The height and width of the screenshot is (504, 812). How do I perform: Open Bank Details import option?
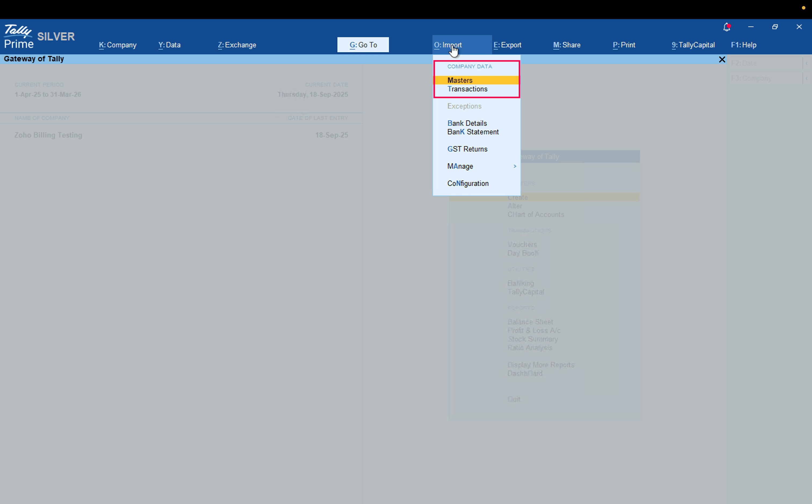467,123
